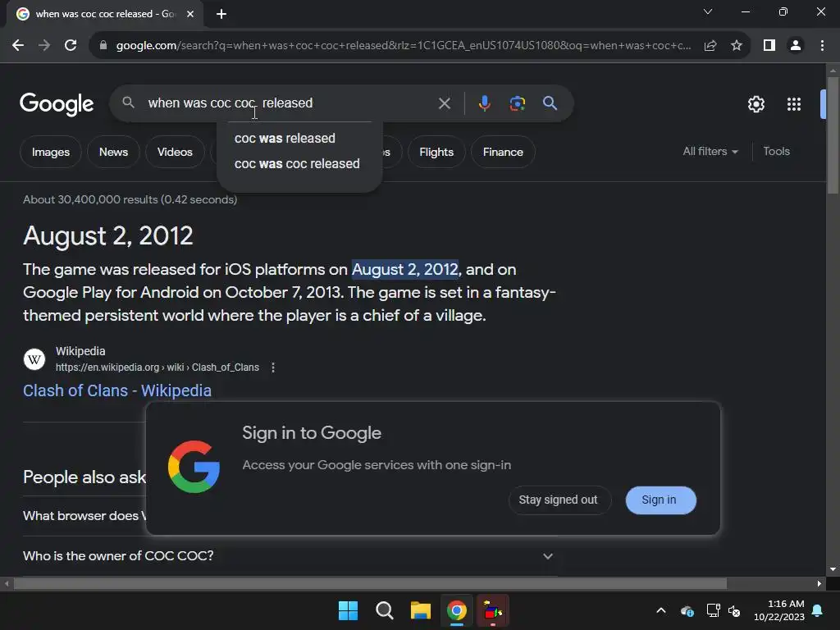Open the Google apps grid
This screenshot has height=630, width=840.
(794, 104)
